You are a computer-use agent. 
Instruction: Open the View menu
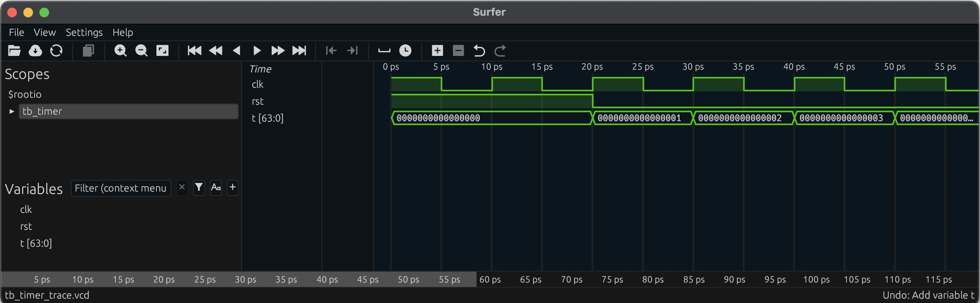pos(45,32)
